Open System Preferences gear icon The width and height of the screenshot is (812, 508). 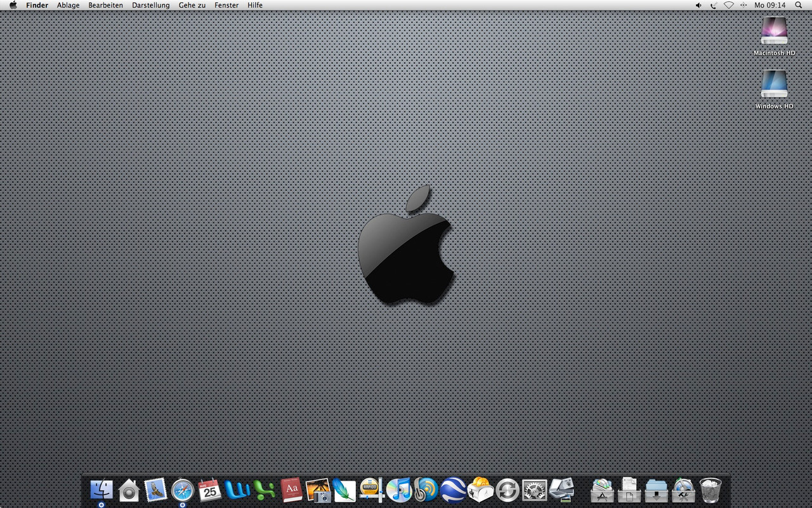535,490
